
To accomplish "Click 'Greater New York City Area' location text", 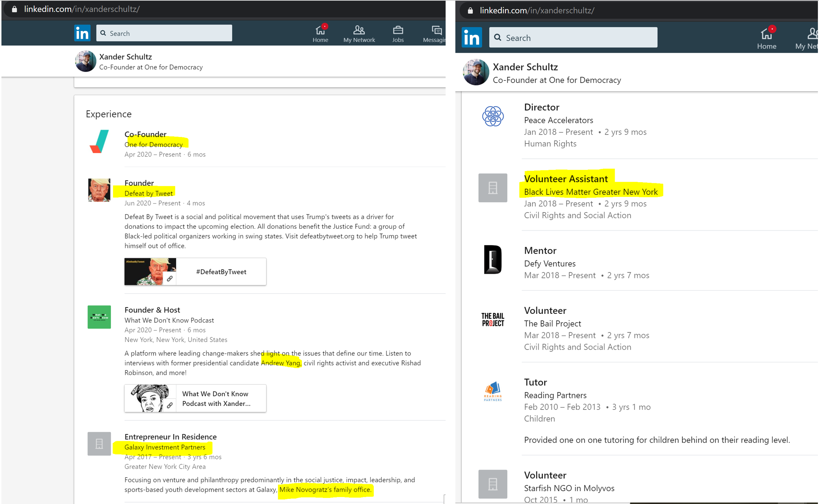I will click(165, 466).
